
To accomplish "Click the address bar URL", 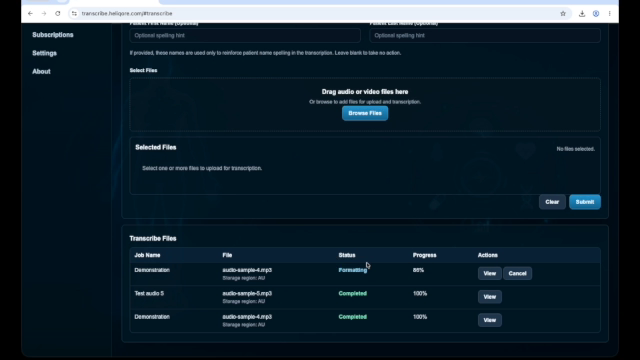I will (x=127, y=13).
